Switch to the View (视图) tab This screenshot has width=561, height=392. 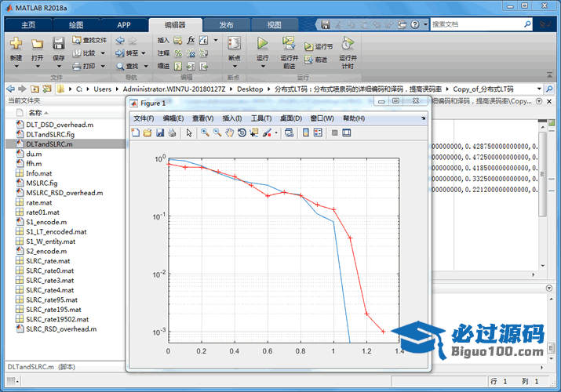click(x=274, y=24)
